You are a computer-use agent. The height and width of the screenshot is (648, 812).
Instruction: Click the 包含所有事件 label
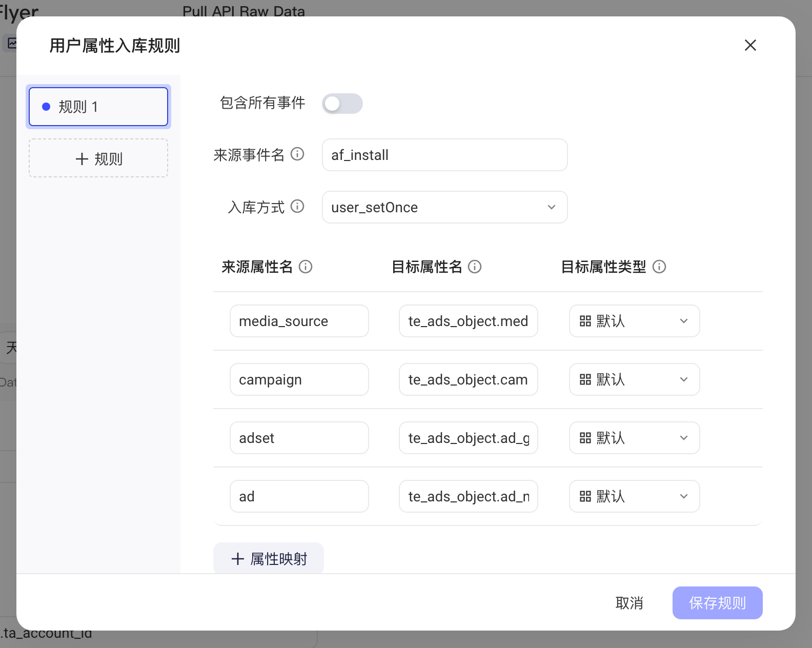coord(262,103)
